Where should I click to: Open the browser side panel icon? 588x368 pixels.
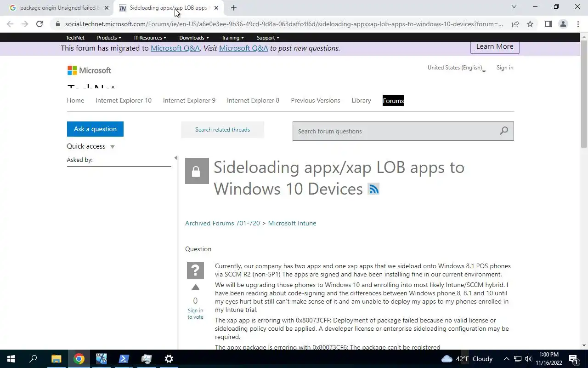coord(548,24)
